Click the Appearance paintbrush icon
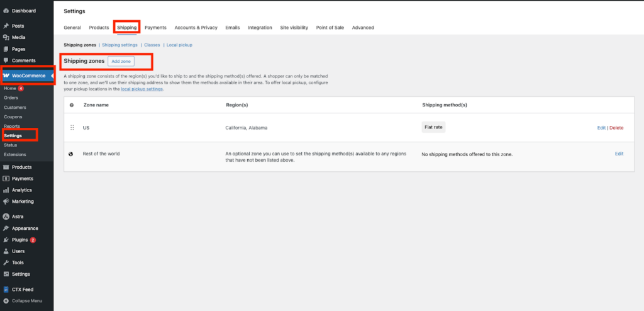644x311 pixels. click(6, 229)
